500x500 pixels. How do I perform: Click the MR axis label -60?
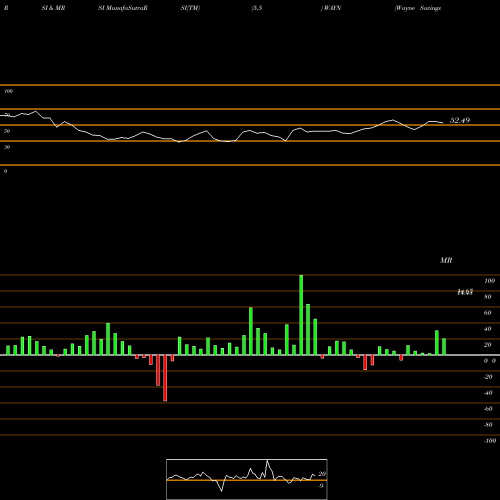488,409
